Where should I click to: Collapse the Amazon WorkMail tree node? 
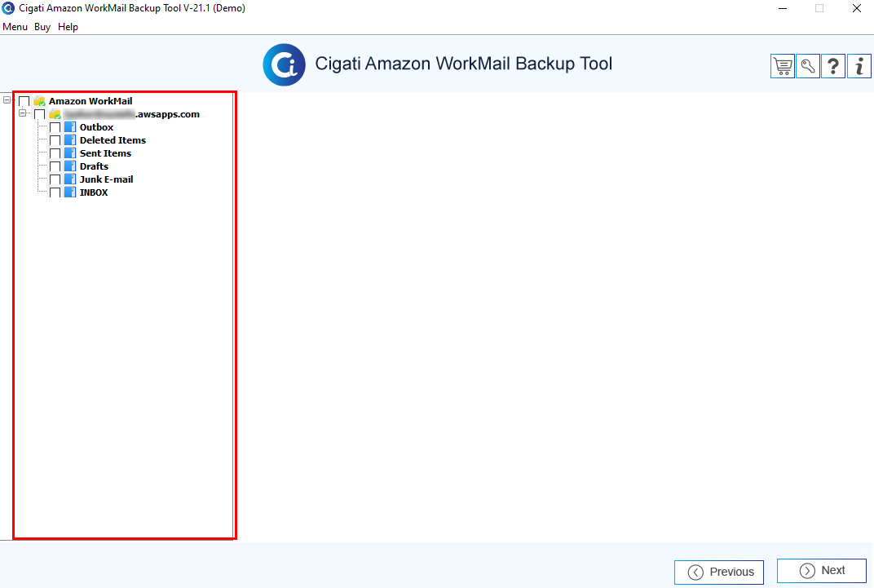(x=7, y=100)
